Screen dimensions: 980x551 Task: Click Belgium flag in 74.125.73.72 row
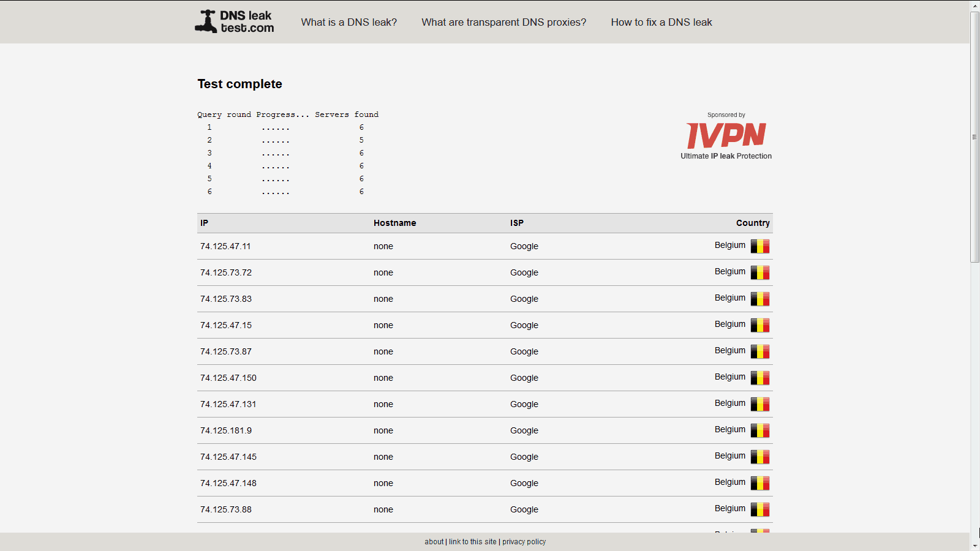(760, 272)
